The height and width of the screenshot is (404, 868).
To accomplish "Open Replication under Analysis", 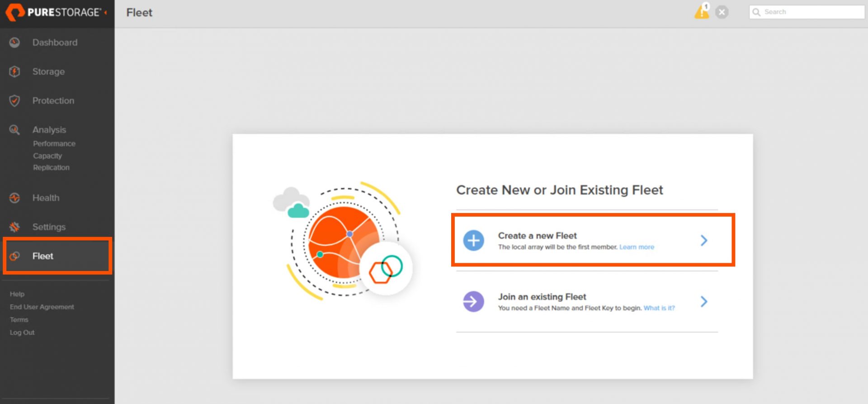I will [51, 167].
